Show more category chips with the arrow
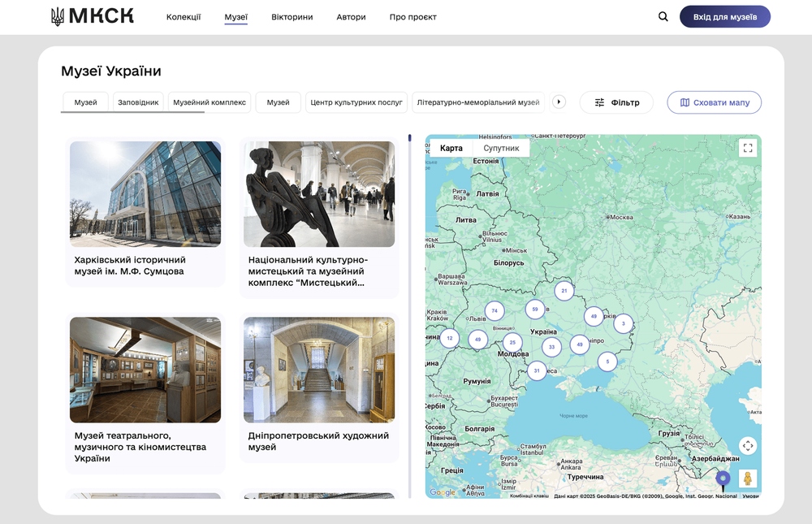 559,102
